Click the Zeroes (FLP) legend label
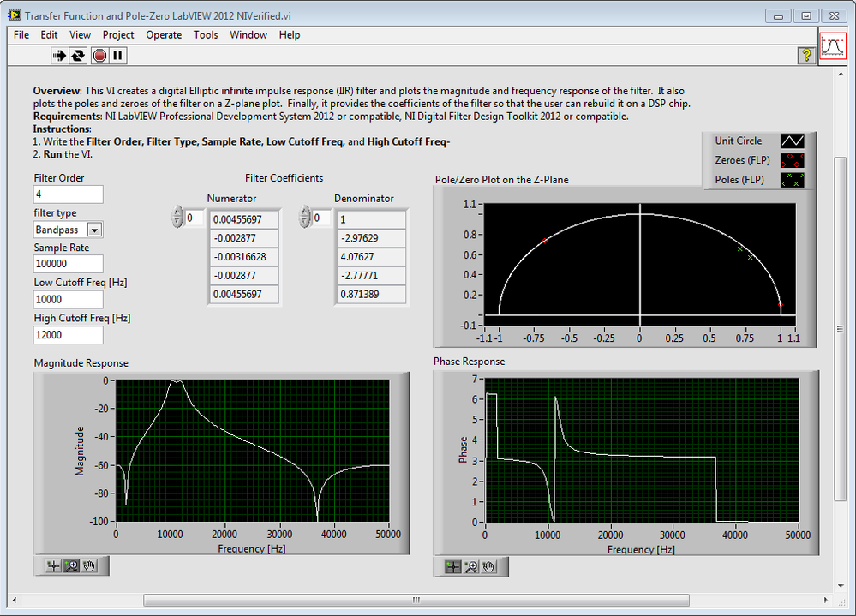This screenshot has height=616, width=856. coord(742,160)
